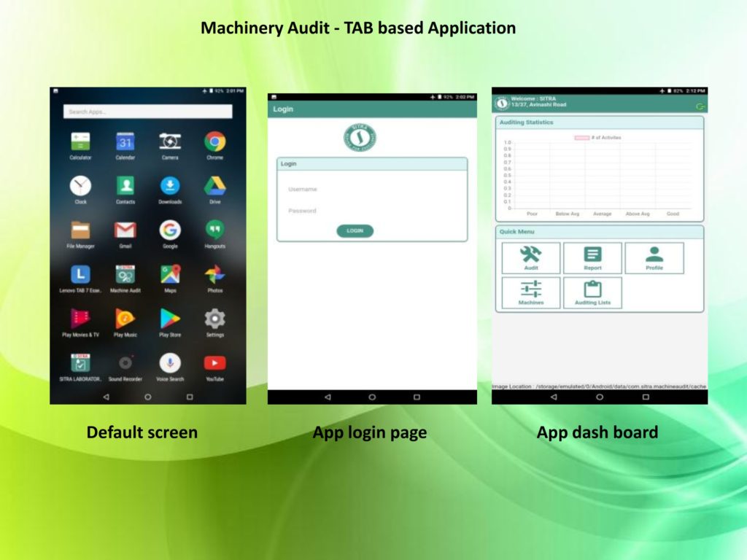Tap Recents button on default screen
Viewport: 747px width, 560px height.
[190, 397]
